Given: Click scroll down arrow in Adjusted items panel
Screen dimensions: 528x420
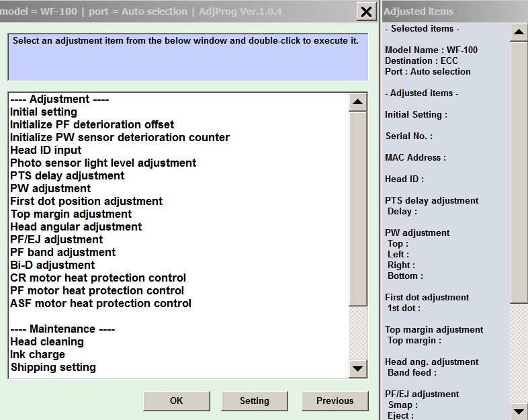Looking at the screenshot, I should 519,411.
